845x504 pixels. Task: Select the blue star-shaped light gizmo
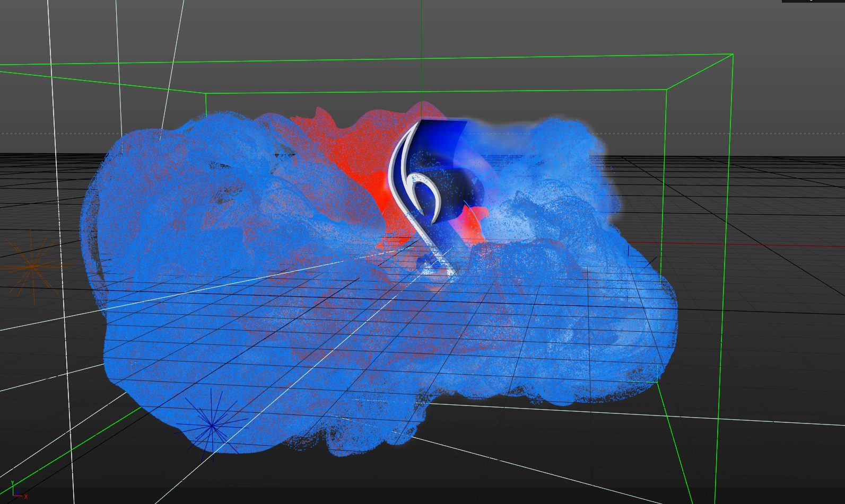(212, 426)
